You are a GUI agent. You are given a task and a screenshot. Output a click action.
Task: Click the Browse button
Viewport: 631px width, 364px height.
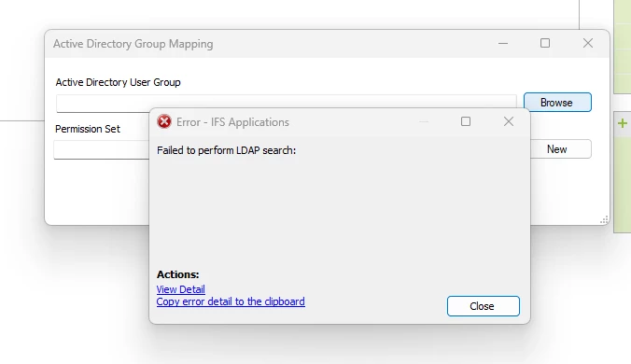pos(557,102)
